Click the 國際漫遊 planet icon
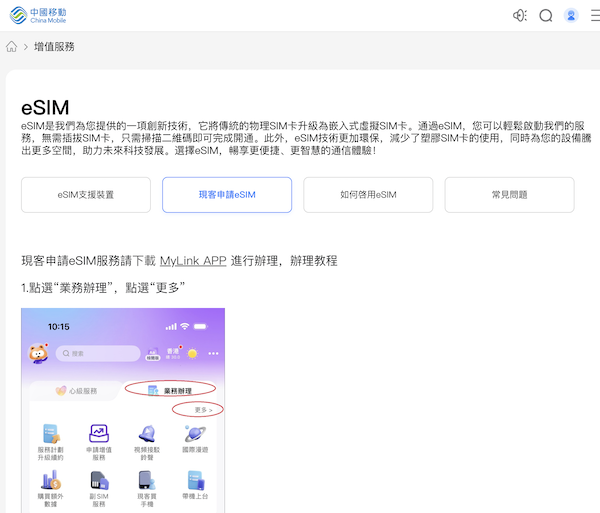Viewport: 600px width, 513px height. (x=195, y=434)
